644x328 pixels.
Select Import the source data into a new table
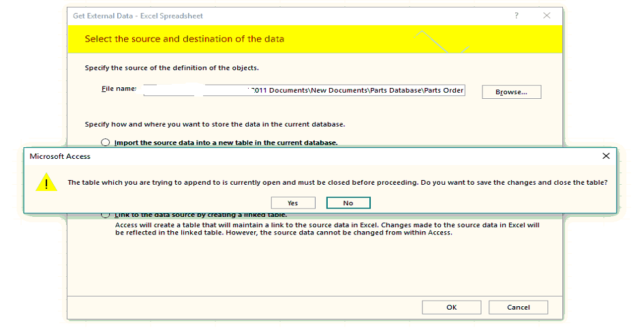point(106,143)
